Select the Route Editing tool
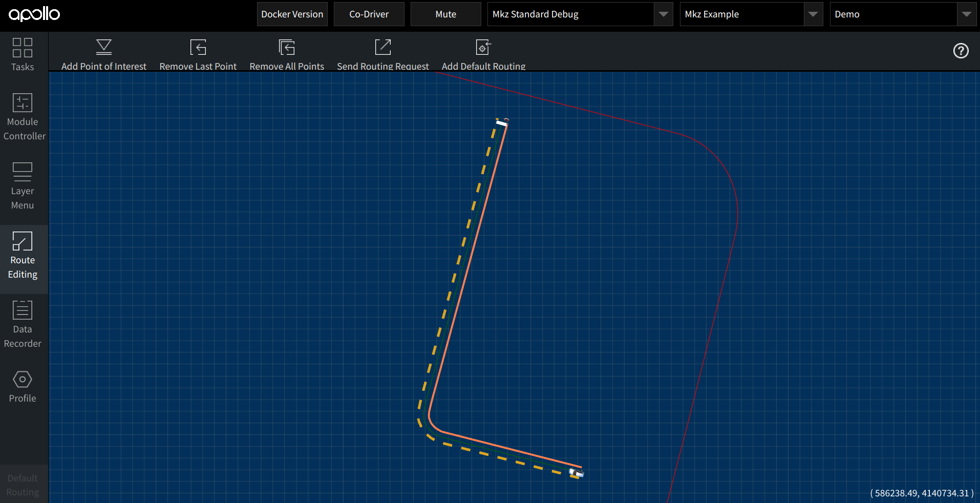980x503 pixels. (22, 255)
